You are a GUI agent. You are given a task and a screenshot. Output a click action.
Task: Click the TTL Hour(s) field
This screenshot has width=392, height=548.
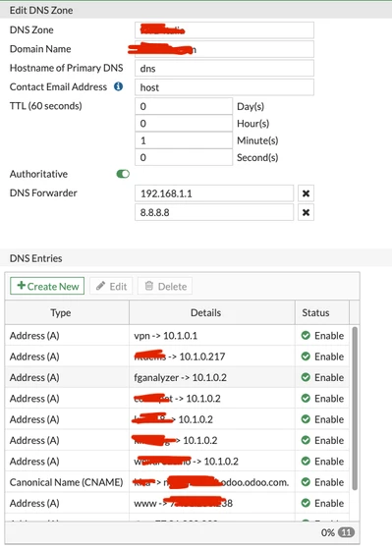pos(184,124)
